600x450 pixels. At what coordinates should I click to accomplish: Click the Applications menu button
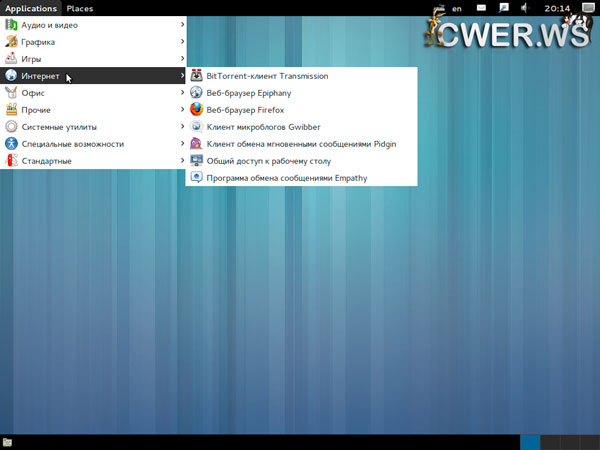click(x=30, y=8)
